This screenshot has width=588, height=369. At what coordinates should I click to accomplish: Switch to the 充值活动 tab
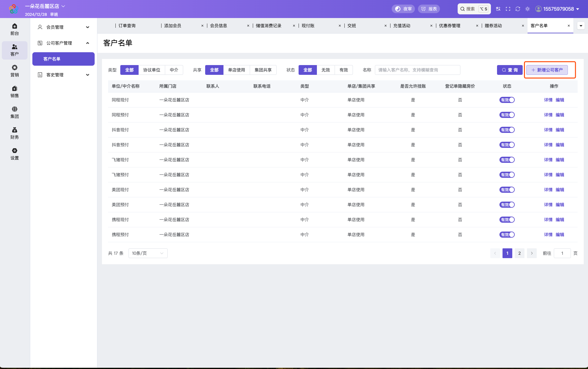point(402,26)
